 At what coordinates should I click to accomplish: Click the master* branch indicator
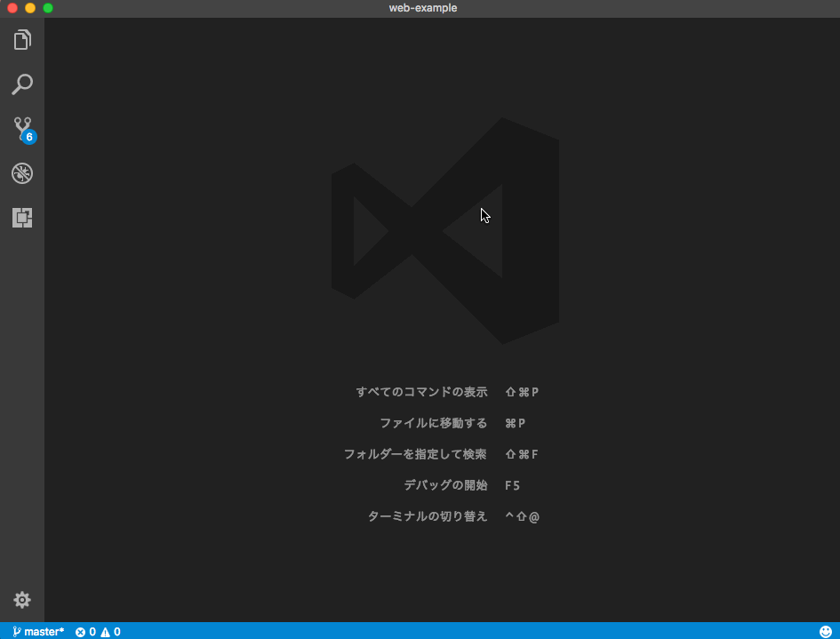coord(38,632)
